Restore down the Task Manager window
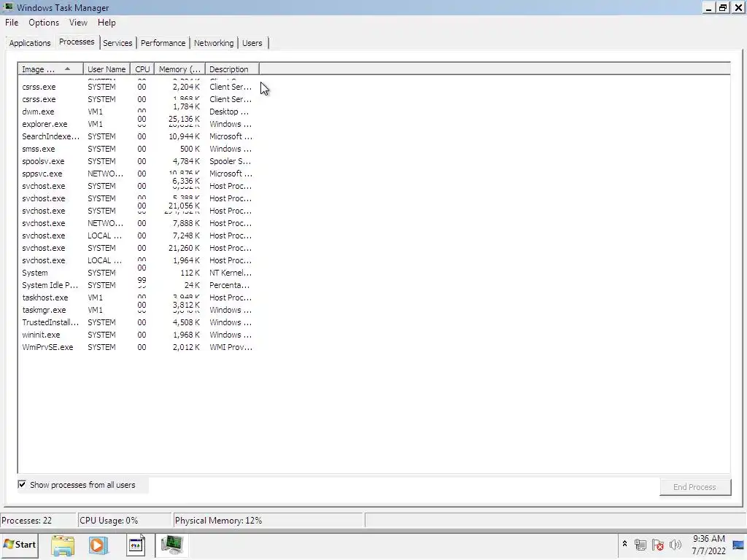This screenshot has height=560, width=747. click(x=723, y=7)
